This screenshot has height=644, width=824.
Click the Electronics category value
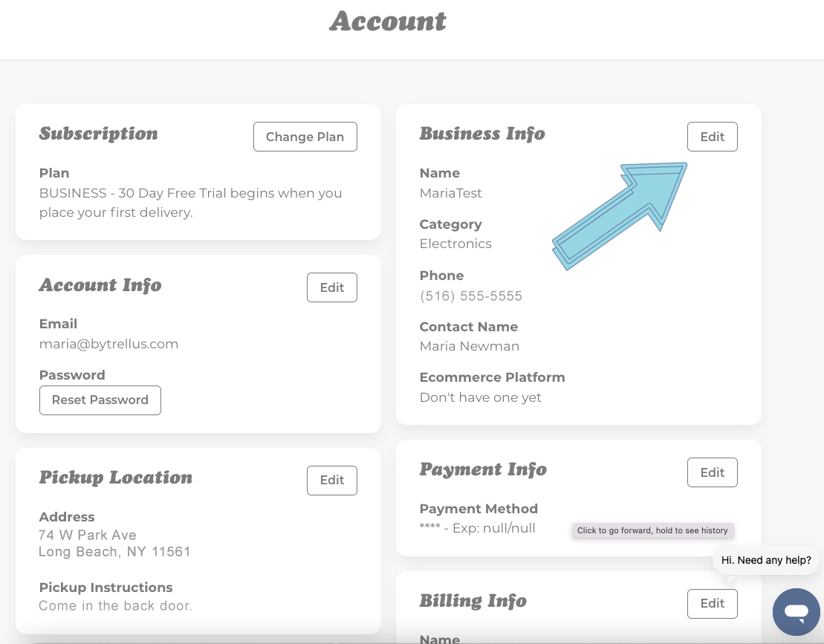click(x=455, y=244)
